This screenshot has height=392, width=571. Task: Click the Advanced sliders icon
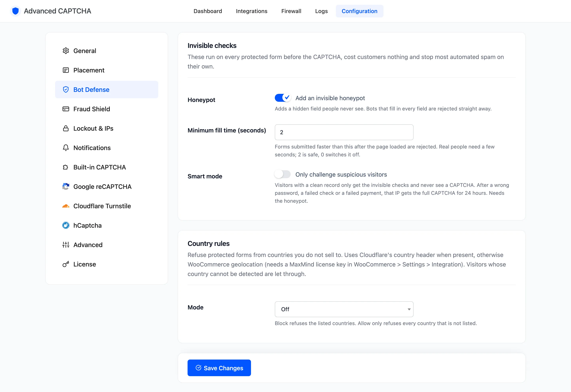[66, 245]
